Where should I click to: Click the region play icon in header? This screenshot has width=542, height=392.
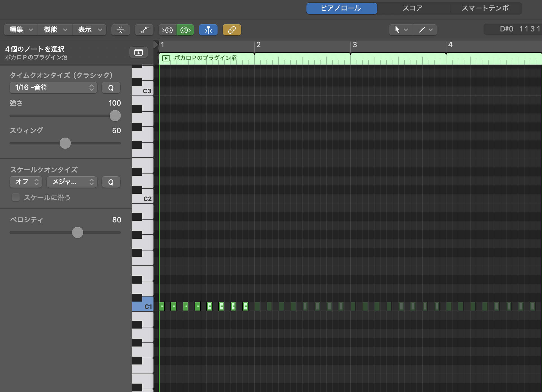pos(166,58)
